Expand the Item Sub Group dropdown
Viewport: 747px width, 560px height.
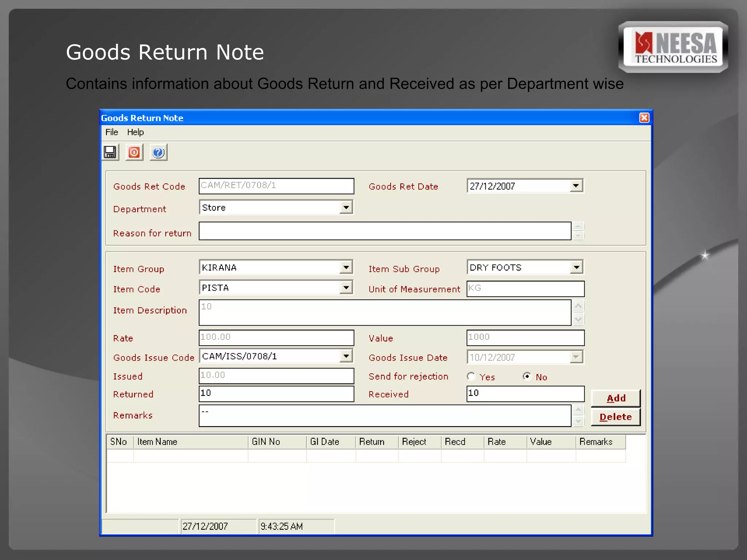(x=576, y=267)
